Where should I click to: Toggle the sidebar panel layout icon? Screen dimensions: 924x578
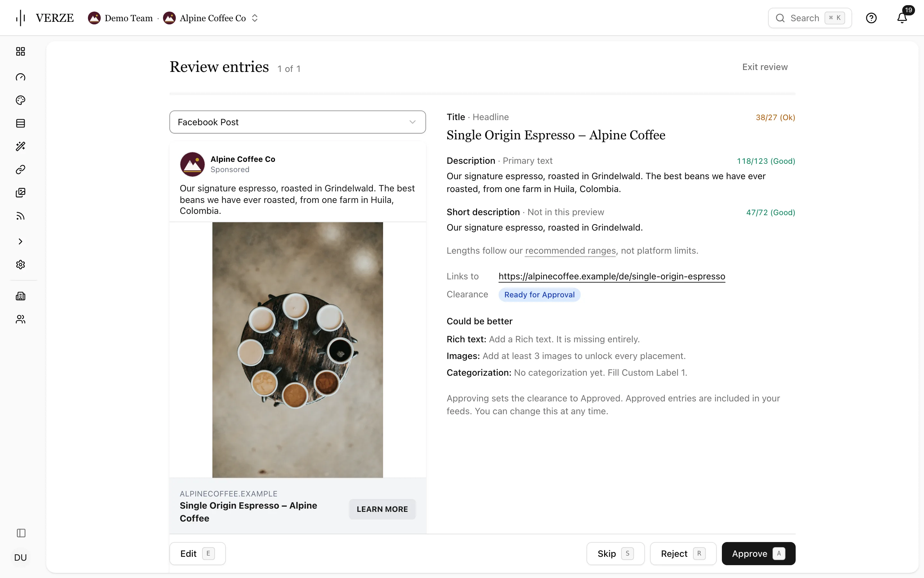tap(21, 533)
